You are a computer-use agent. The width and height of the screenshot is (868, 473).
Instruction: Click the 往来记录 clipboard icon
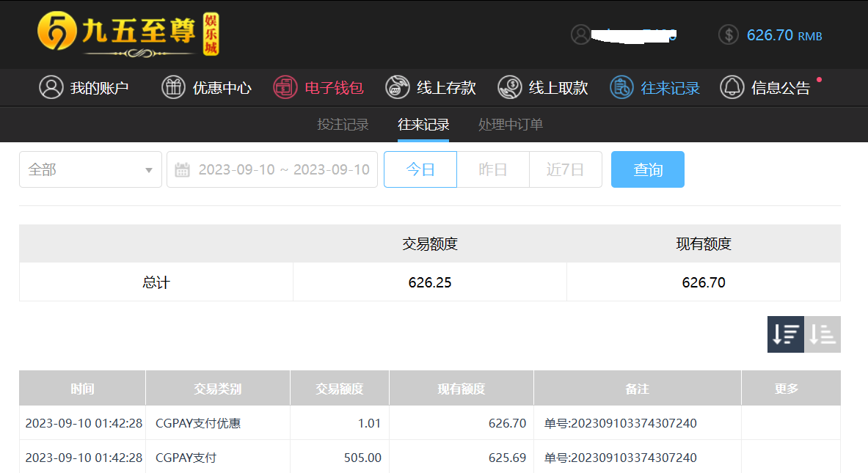621,87
